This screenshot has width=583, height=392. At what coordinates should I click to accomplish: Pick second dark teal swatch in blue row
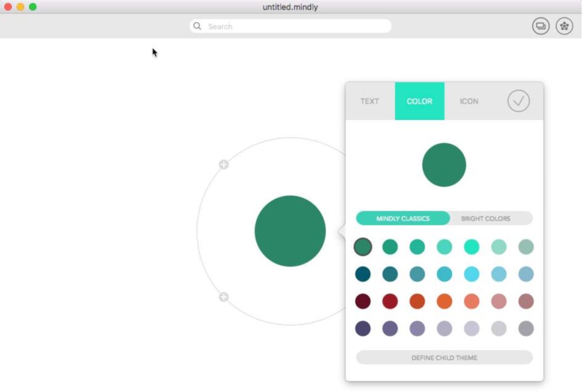point(390,274)
